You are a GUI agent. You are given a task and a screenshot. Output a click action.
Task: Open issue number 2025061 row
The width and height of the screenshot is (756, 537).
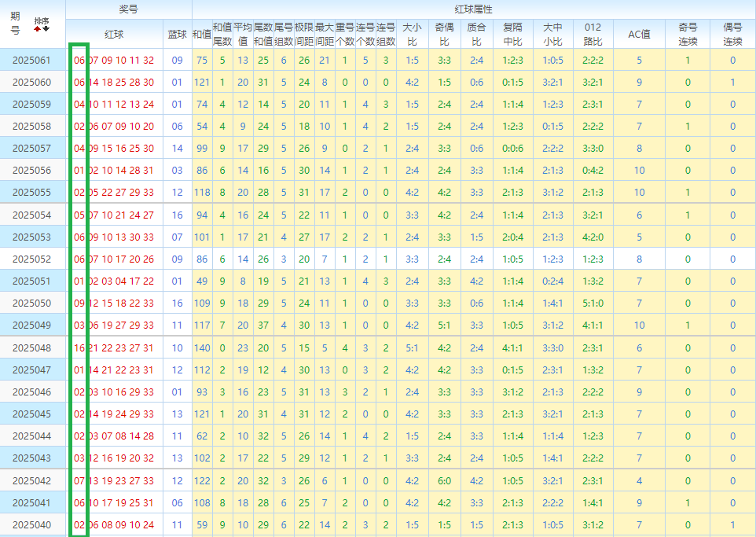pyautogui.click(x=31, y=61)
